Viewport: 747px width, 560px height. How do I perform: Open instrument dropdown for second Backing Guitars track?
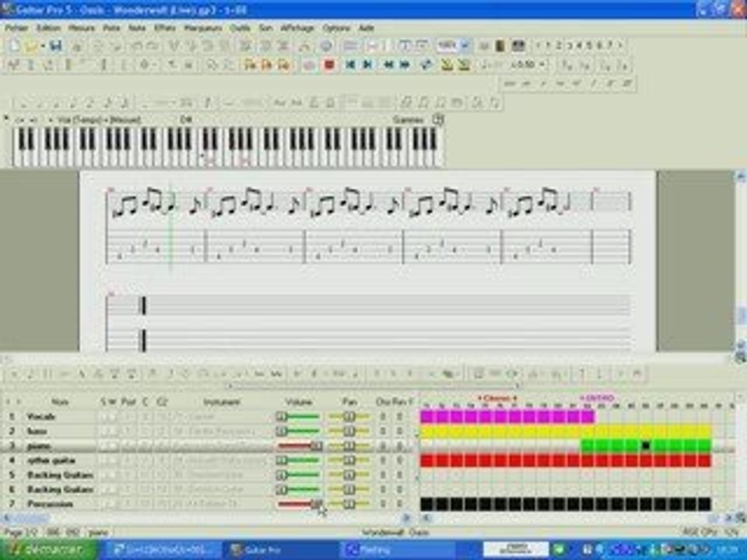click(x=222, y=489)
